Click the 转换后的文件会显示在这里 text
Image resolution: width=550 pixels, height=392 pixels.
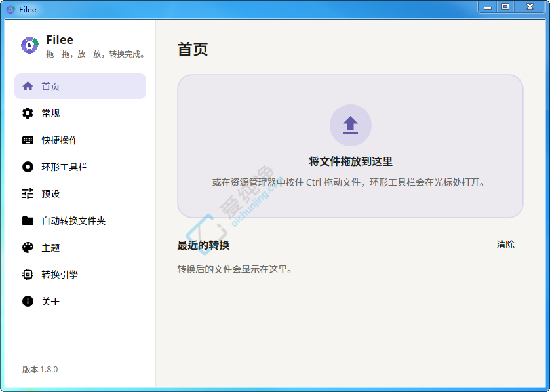coord(235,269)
